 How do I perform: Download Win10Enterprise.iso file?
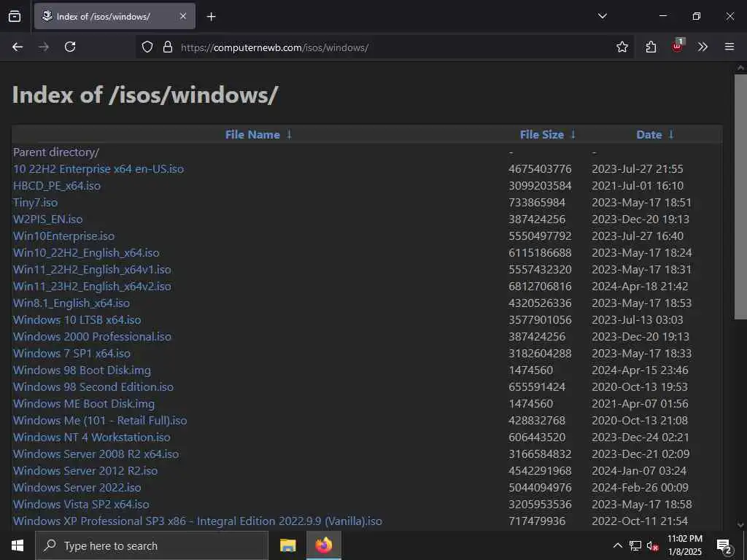[x=64, y=236]
